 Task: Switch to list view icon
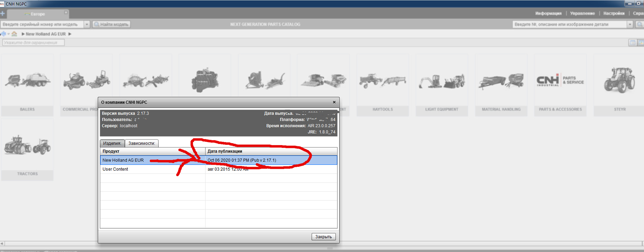(632, 43)
